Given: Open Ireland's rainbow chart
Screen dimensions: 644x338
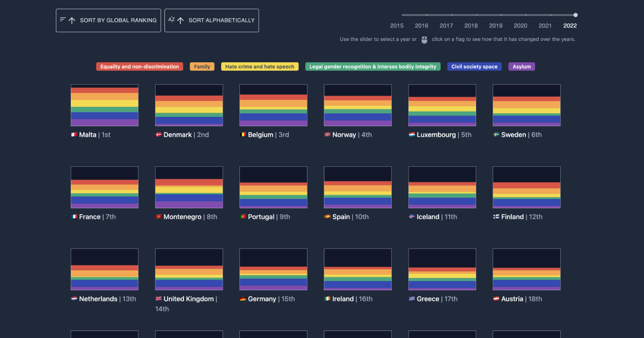Looking at the screenshot, I should pyautogui.click(x=358, y=269).
